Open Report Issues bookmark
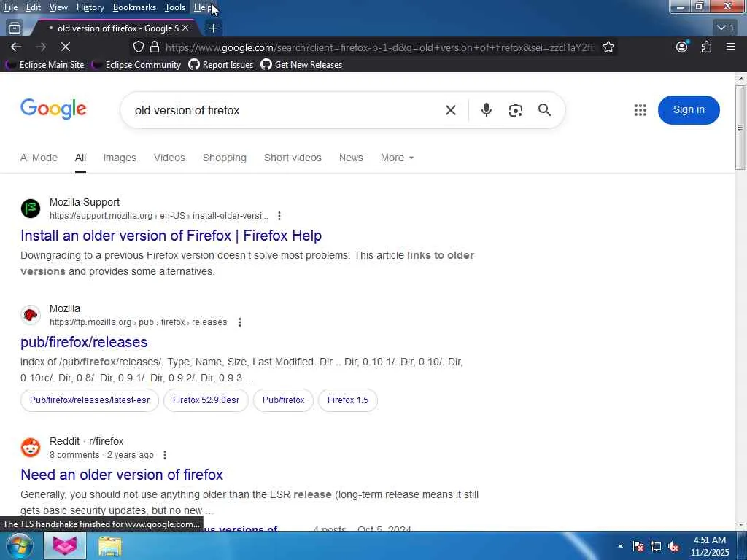The height and width of the screenshot is (560, 747). coord(221,65)
